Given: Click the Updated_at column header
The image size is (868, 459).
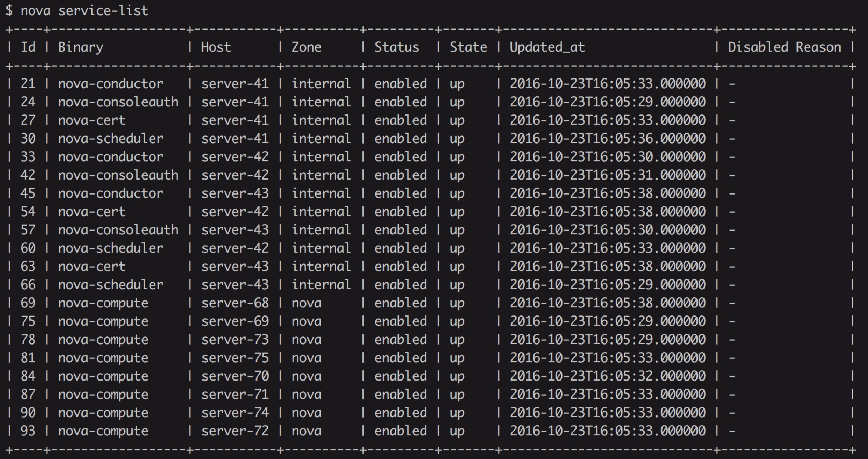Looking at the screenshot, I should pyautogui.click(x=547, y=48).
